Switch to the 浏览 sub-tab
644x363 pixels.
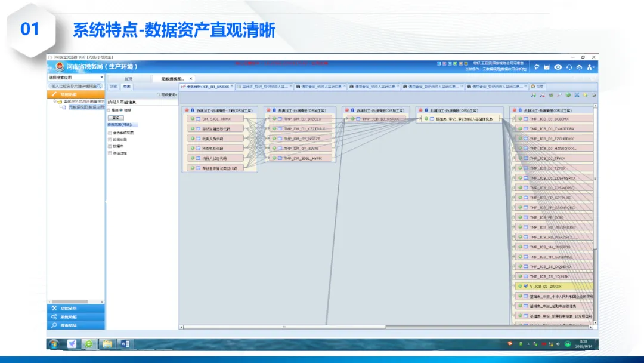pyautogui.click(x=114, y=87)
